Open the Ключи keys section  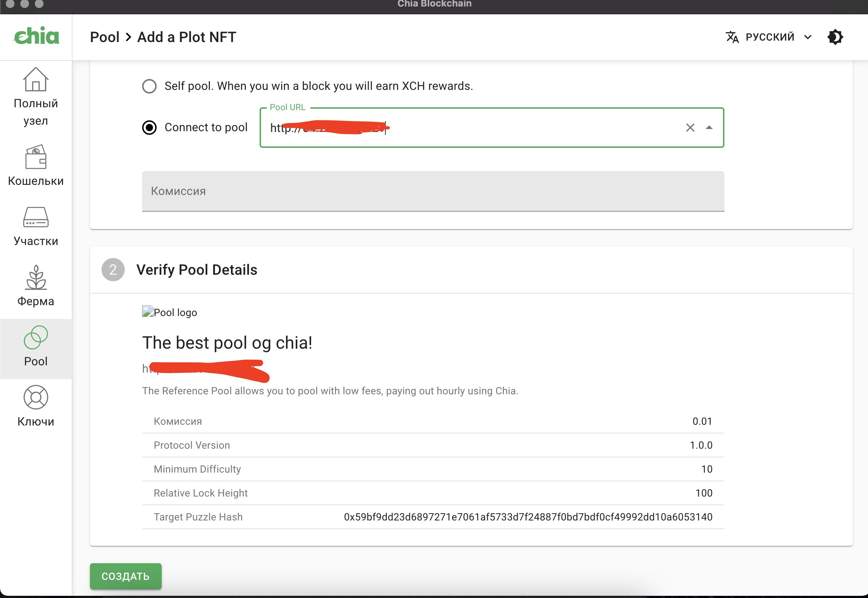pyautogui.click(x=36, y=406)
